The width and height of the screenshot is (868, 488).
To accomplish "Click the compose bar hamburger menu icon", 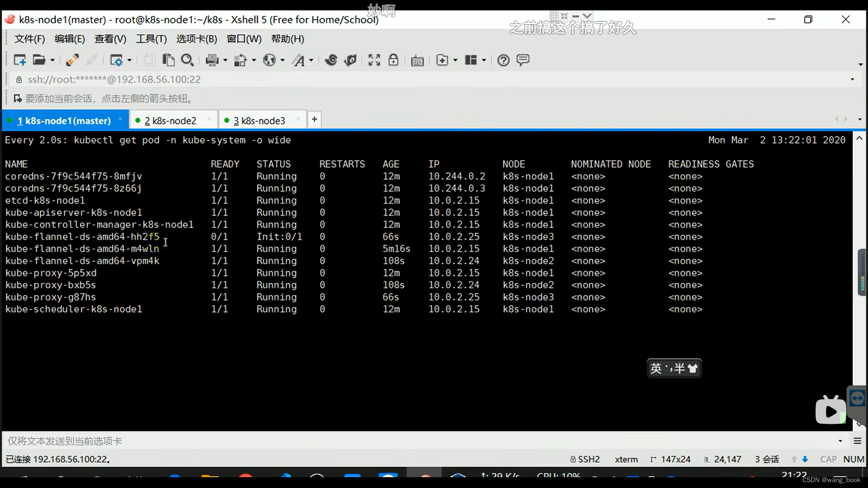I will [858, 441].
